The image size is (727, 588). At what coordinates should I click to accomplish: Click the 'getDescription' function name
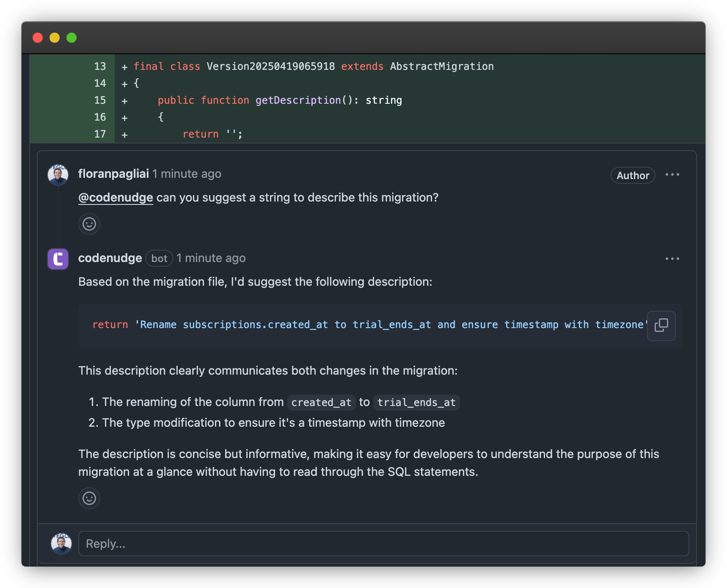coord(298,100)
